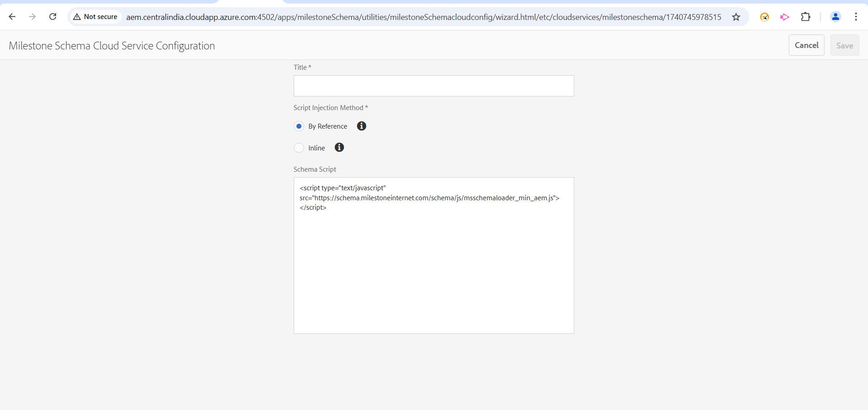868x410 pixels.
Task: Click inside the Schema Script text area
Action: pos(434,256)
